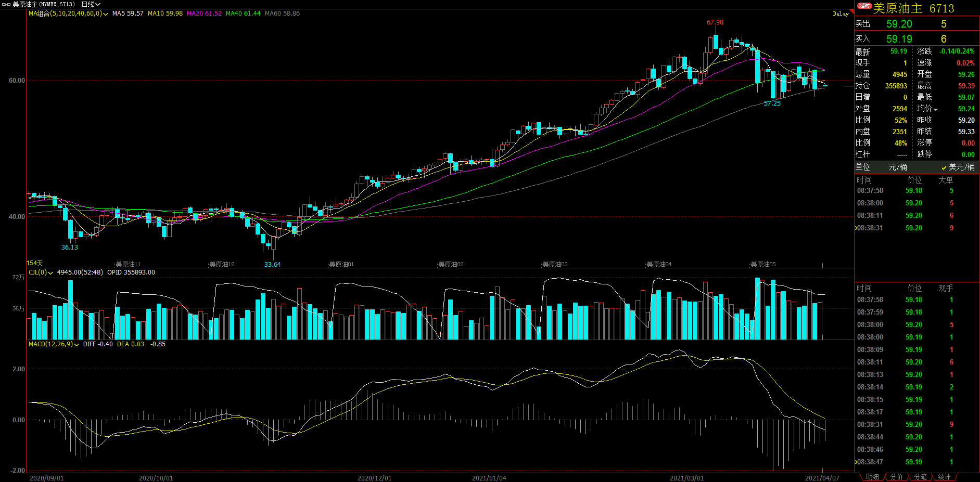Open the MACD(12,26,9) indicator dropdown
The width and height of the screenshot is (980, 482).
pyautogui.click(x=77, y=345)
